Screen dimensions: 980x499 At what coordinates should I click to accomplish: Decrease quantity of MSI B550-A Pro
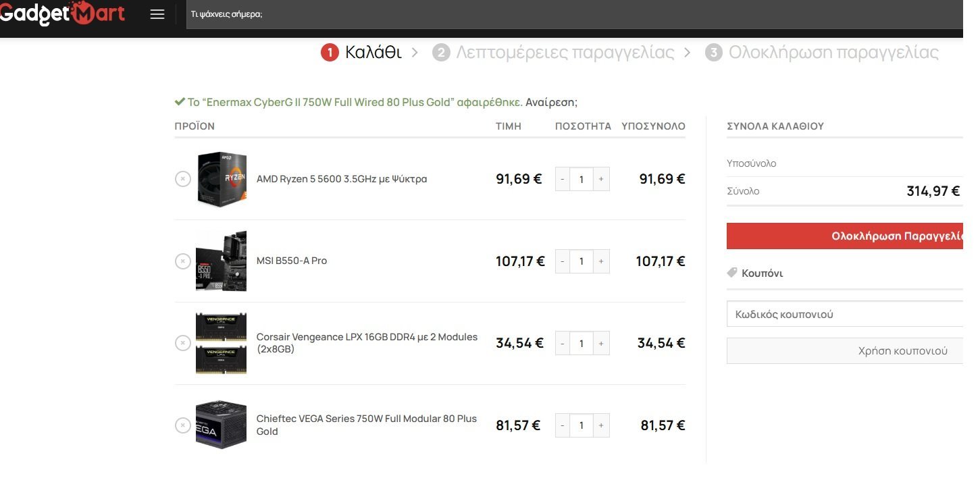tap(563, 261)
